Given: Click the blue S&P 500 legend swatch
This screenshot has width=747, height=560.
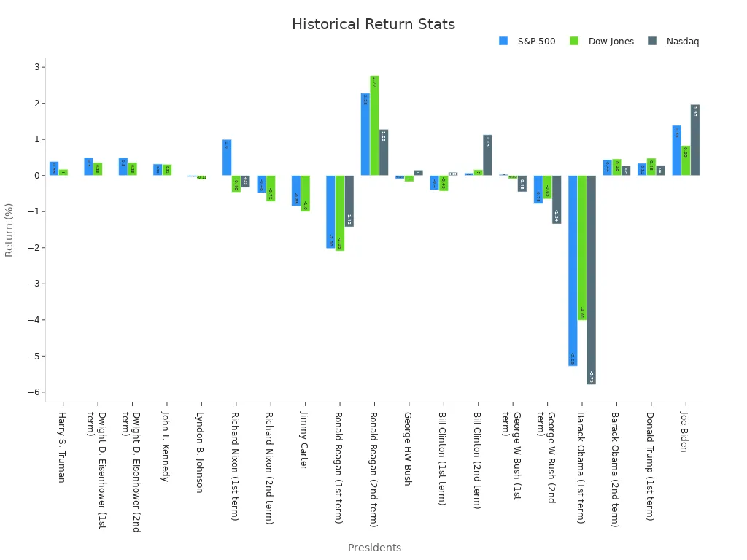Looking at the screenshot, I should point(503,42).
